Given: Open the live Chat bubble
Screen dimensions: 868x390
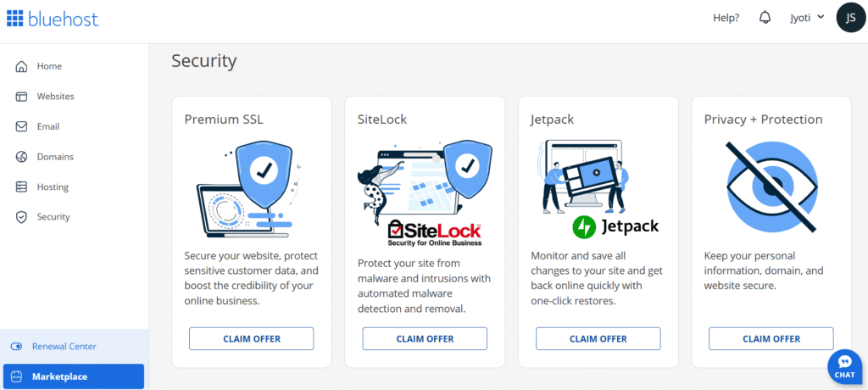Looking at the screenshot, I should pos(844,365).
